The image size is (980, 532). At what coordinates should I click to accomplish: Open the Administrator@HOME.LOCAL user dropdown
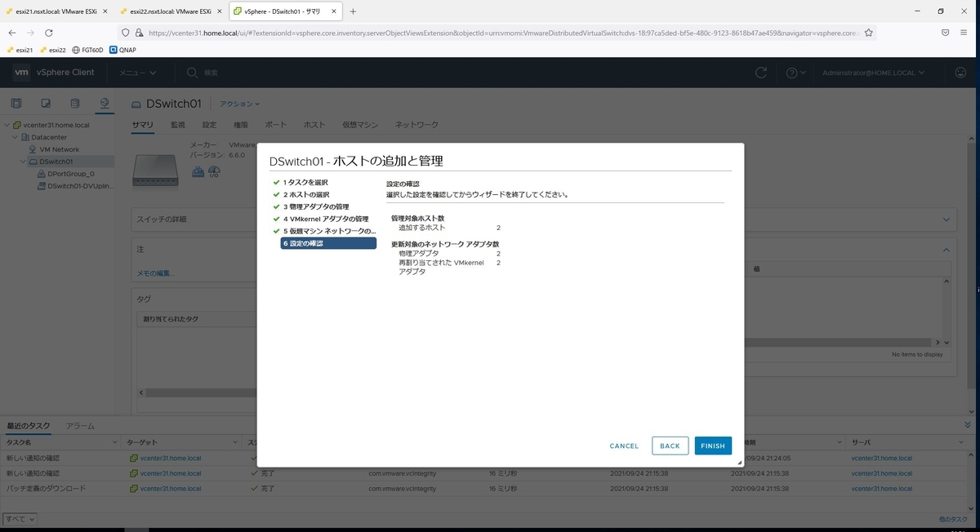pyautogui.click(x=873, y=73)
